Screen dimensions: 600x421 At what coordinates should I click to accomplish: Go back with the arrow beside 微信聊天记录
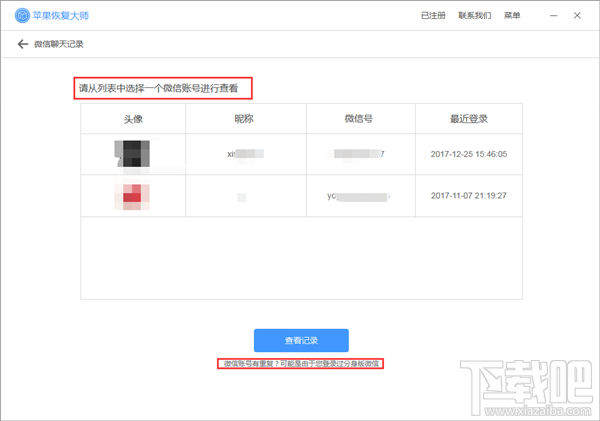(x=23, y=44)
